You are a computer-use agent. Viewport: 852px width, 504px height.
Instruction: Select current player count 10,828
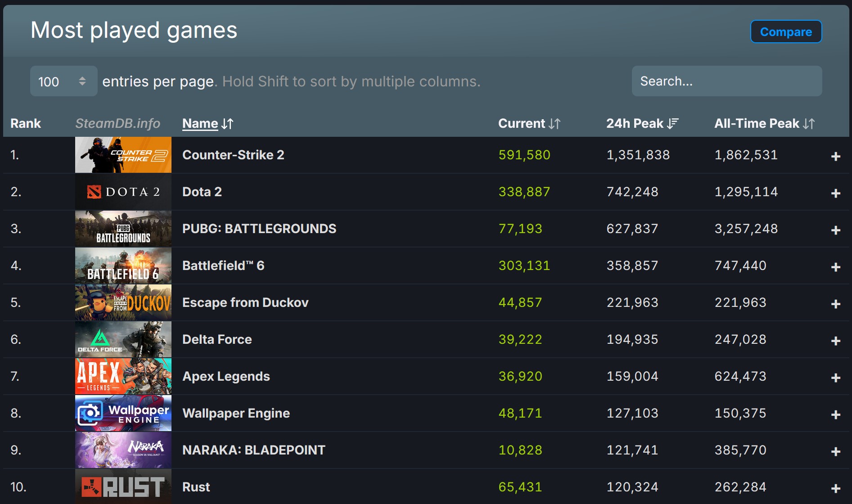pyautogui.click(x=520, y=450)
